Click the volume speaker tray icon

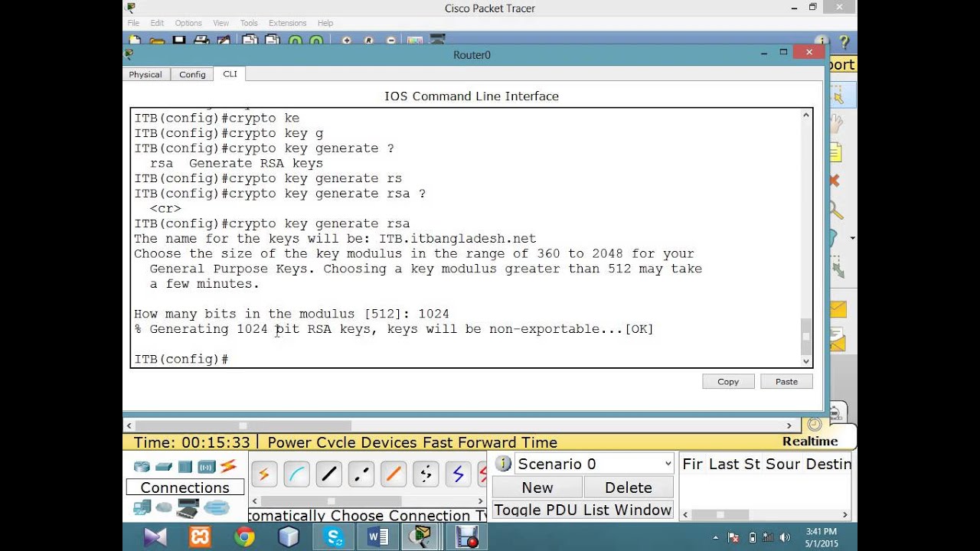[785, 537]
